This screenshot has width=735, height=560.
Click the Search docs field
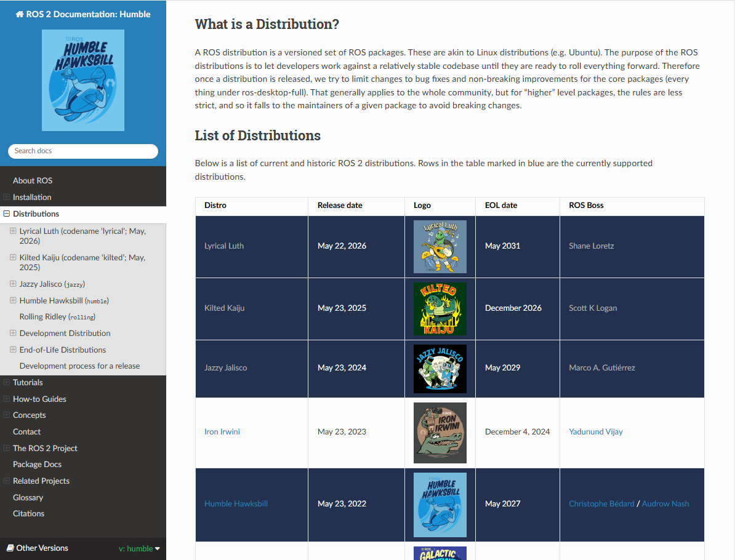[83, 151]
